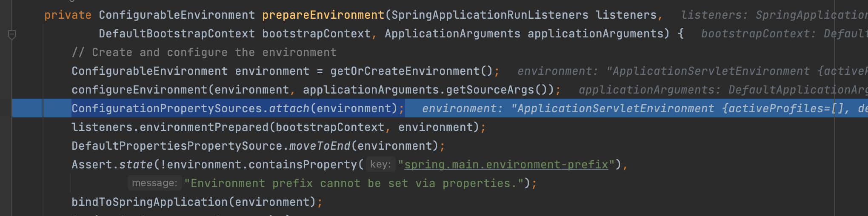Open the spring.main.environment-prefix string link
This screenshot has width=868, height=216.
506,165
